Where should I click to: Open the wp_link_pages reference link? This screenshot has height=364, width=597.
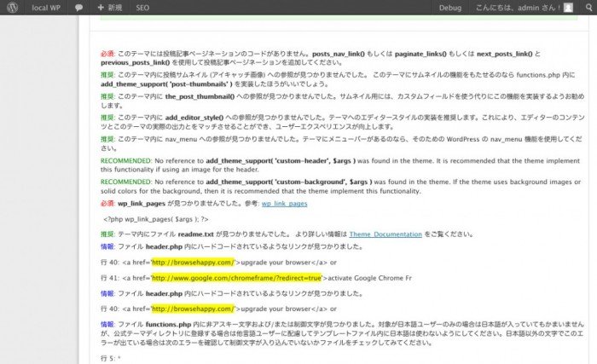[x=286, y=204]
